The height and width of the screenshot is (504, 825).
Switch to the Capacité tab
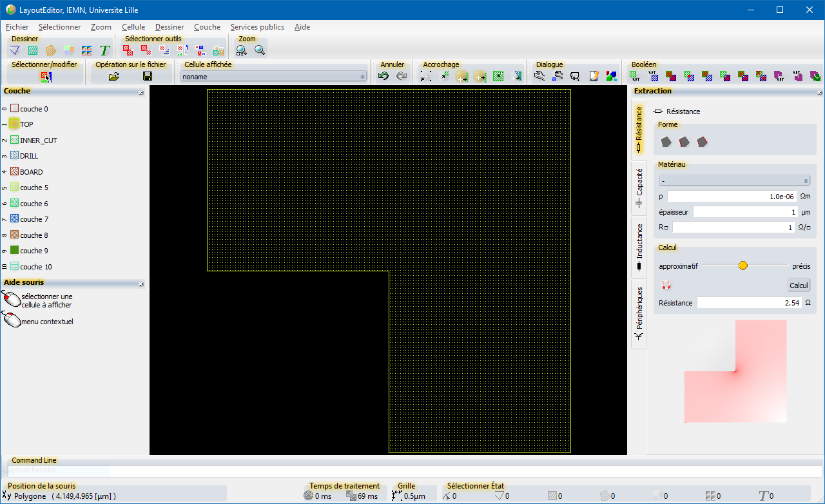click(639, 188)
